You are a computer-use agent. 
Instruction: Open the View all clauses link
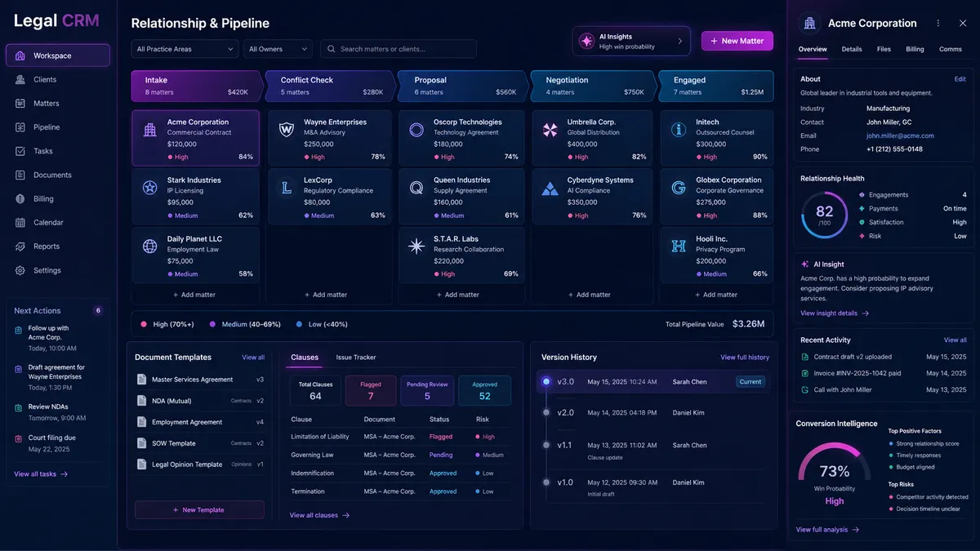click(x=320, y=515)
